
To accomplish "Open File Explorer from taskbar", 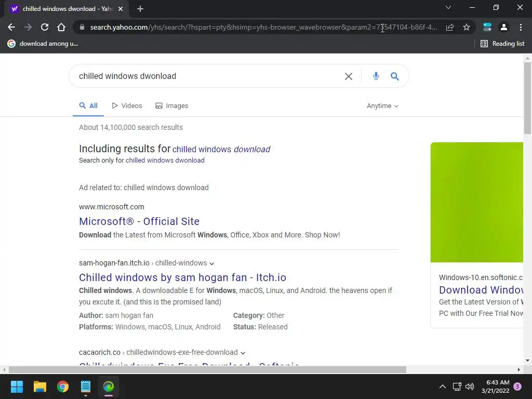I will pos(39,387).
